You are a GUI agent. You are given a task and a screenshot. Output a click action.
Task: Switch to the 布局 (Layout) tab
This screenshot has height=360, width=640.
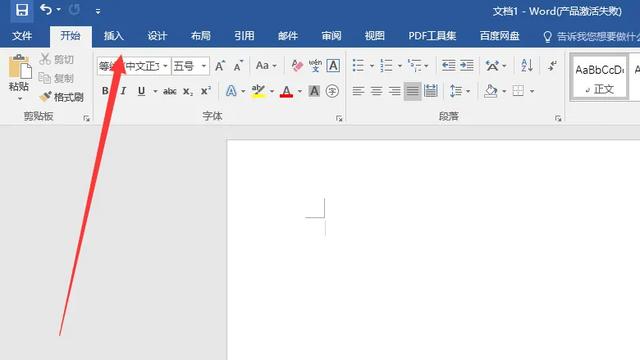(x=201, y=36)
